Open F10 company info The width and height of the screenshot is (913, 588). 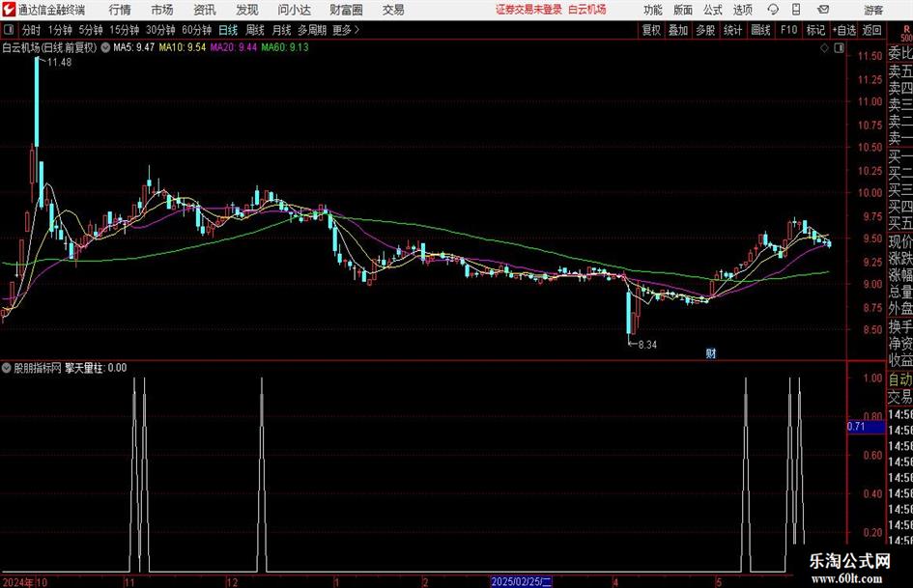[789, 30]
